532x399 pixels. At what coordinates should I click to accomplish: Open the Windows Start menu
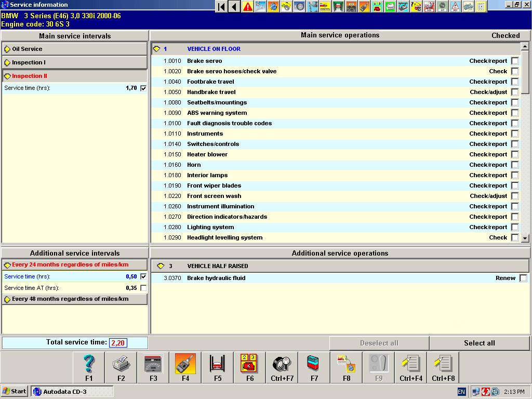(x=14, y=392)
